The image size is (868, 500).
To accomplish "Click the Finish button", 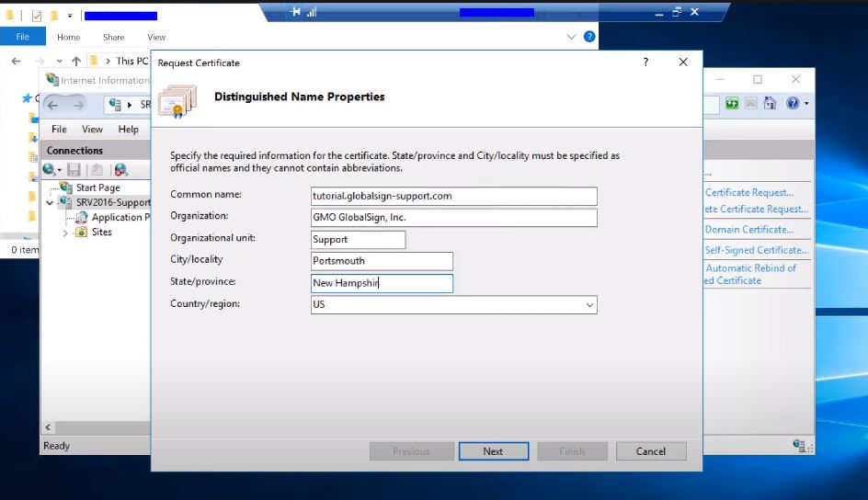I will pyautogui.click(x=572, y=451).
